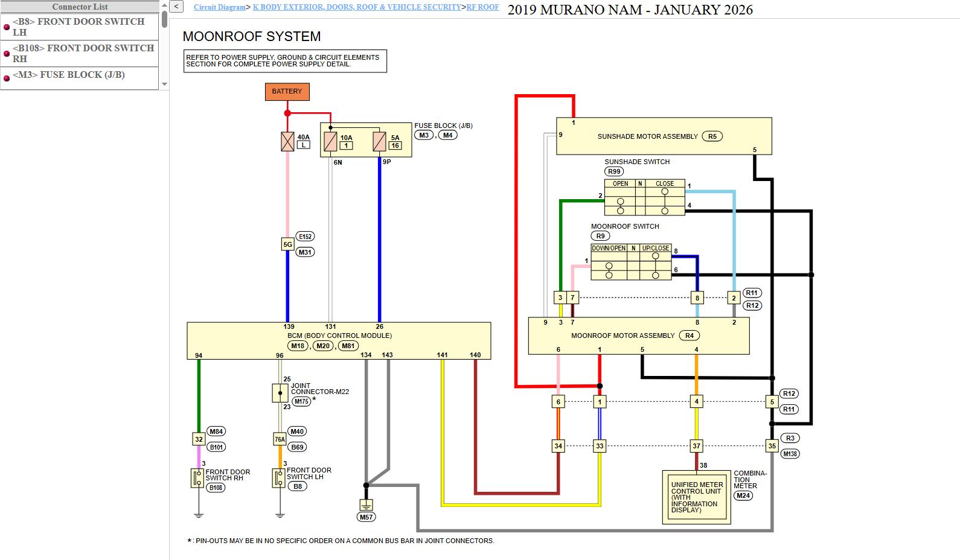Click the terminal 32 box
This screenshot has height=560, width=960.
click(199, 439)
